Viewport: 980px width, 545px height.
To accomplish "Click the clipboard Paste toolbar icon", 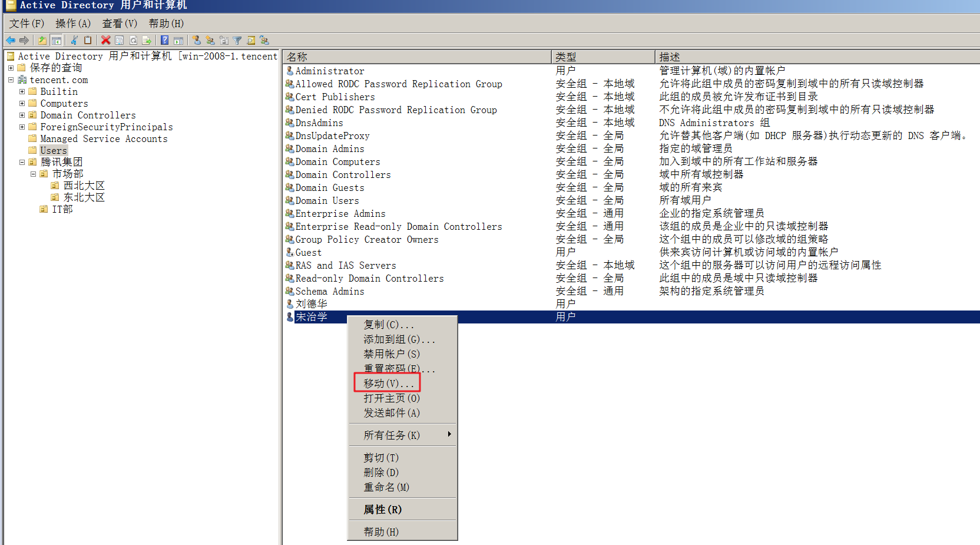I will pyautogui.click(x=88, y=40).
